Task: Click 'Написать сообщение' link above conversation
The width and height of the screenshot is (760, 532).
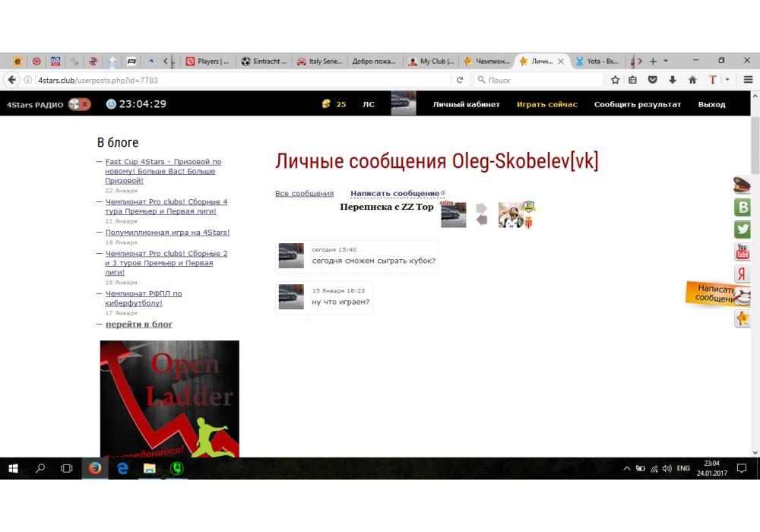Action: pyautogui.click(x=394, y=194)
